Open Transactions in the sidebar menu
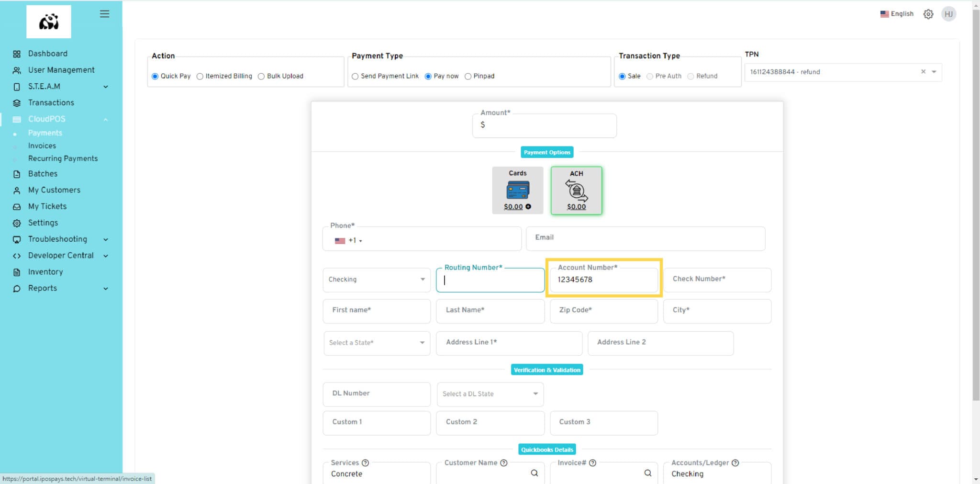Screen dimensions: 980x484 pos(51,102)
